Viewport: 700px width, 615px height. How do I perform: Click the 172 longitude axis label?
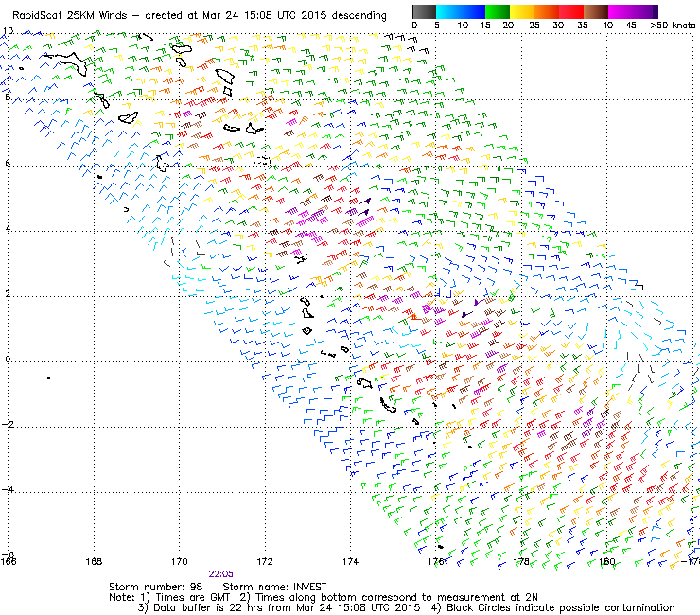265,561
